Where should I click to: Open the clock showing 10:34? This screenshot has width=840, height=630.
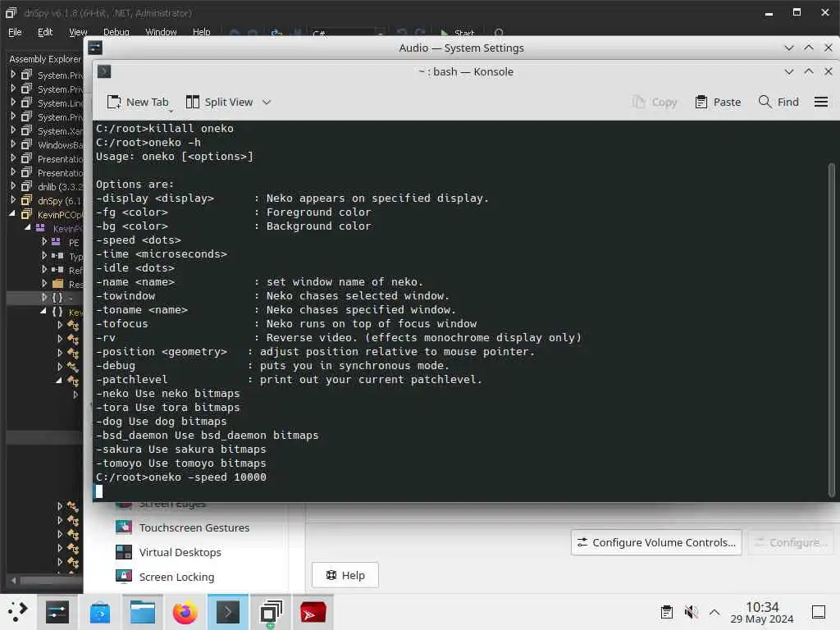[x=762, y=612]
